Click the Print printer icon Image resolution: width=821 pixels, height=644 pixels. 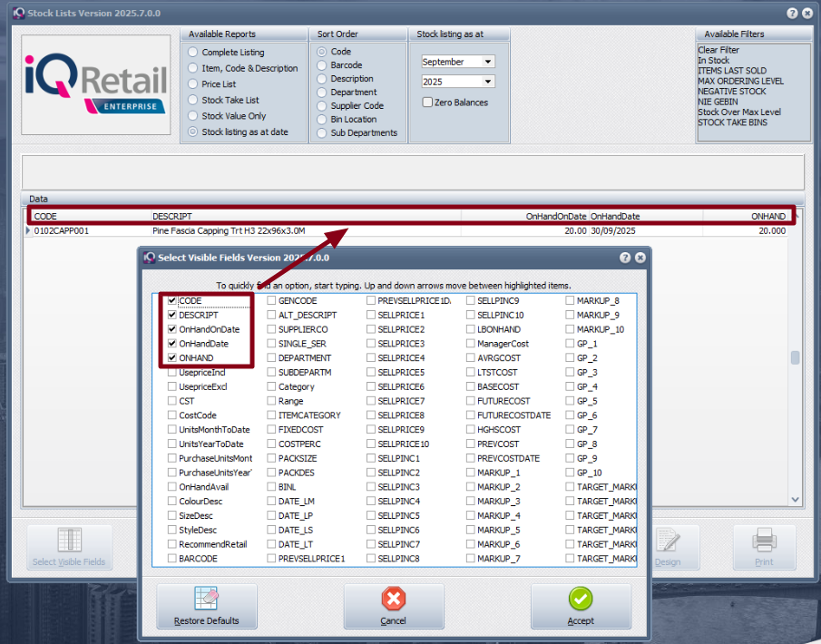[764, 548]
